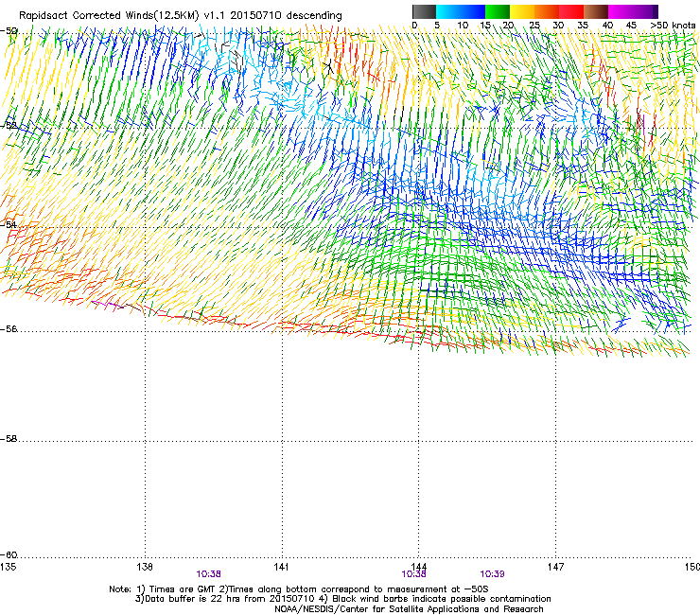Click the "-58" latitude axis label
700x615 pixels.
click(x=9, y=439)
